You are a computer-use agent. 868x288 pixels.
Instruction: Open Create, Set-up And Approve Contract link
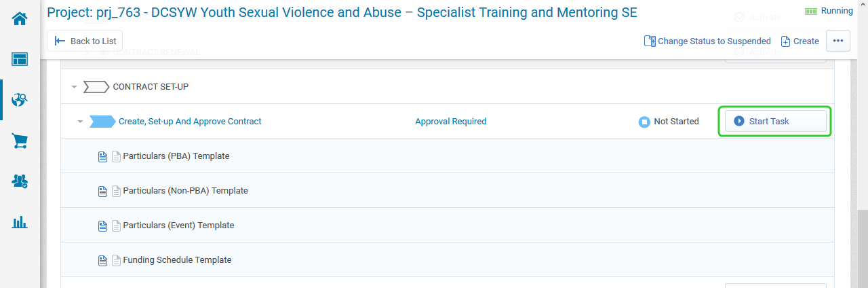(190, 122)
